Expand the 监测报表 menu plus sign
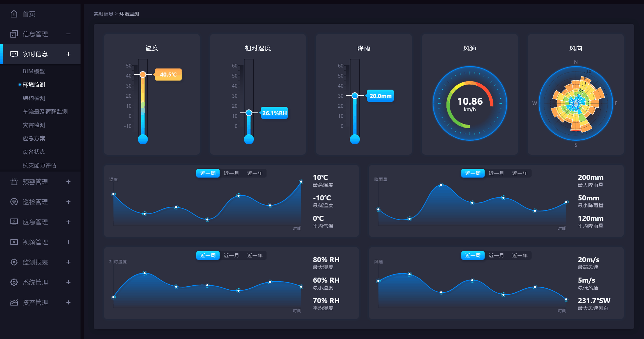 pos(68,262)
